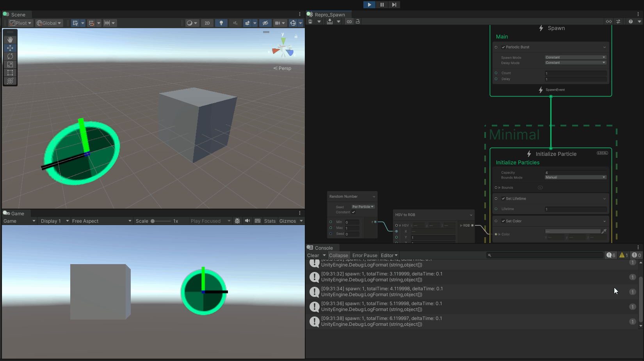Open the Spawn Mode Constant dropdown
The width and height of the screenshot is (644, 361).
point(575,57)
